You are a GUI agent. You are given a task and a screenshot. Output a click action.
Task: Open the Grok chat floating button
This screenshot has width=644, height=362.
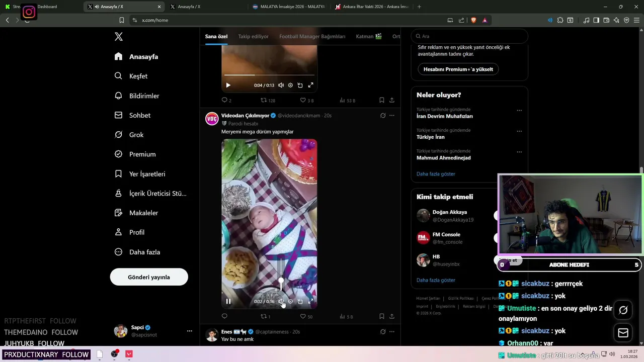click(623, 310)
